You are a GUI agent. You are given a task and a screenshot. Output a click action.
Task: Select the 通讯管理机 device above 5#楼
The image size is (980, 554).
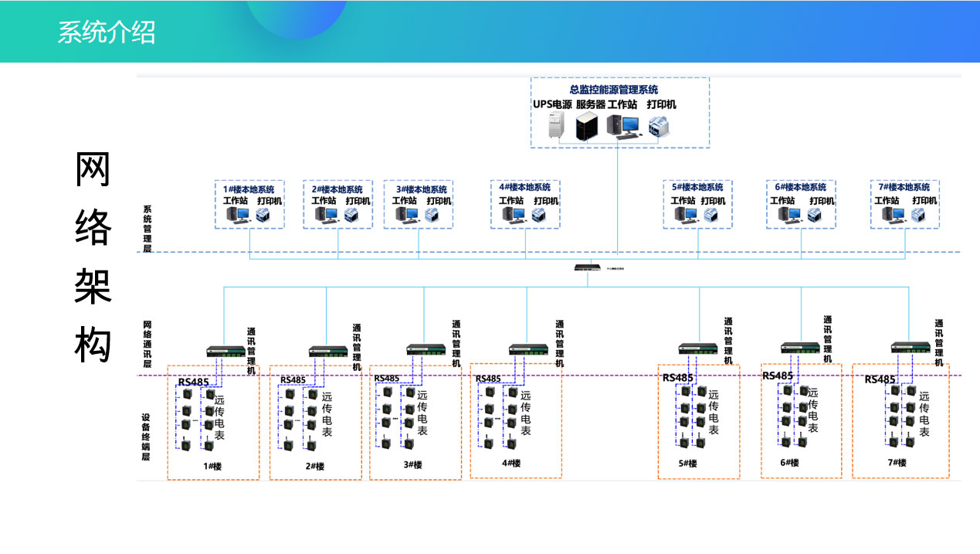[x=697, y=348]
